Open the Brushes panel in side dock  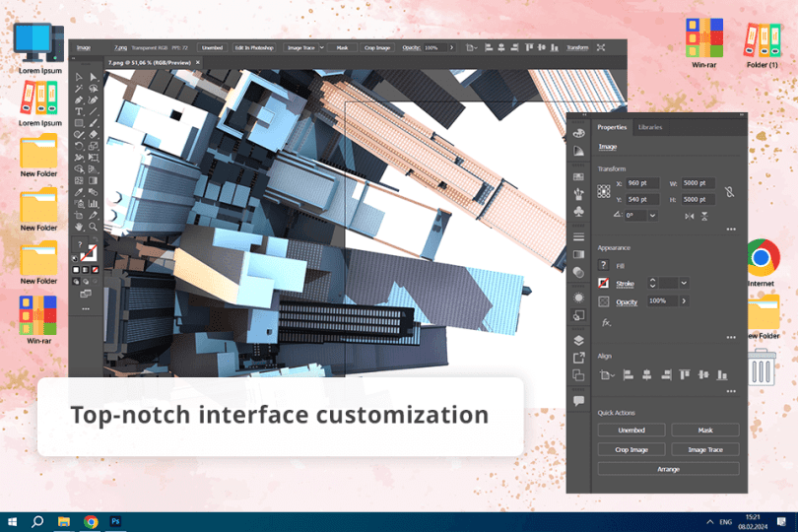[x=578, y=193]
